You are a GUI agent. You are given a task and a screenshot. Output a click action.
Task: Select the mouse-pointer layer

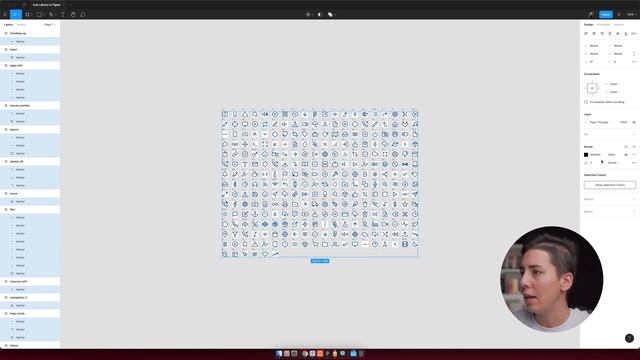20,105
